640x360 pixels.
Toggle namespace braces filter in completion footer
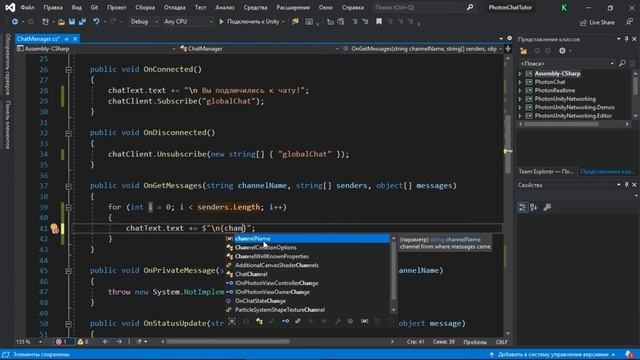click(246, 322)
